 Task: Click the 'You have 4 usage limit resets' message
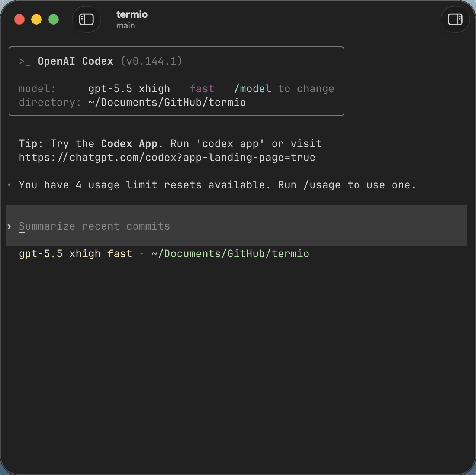[218, 185]
